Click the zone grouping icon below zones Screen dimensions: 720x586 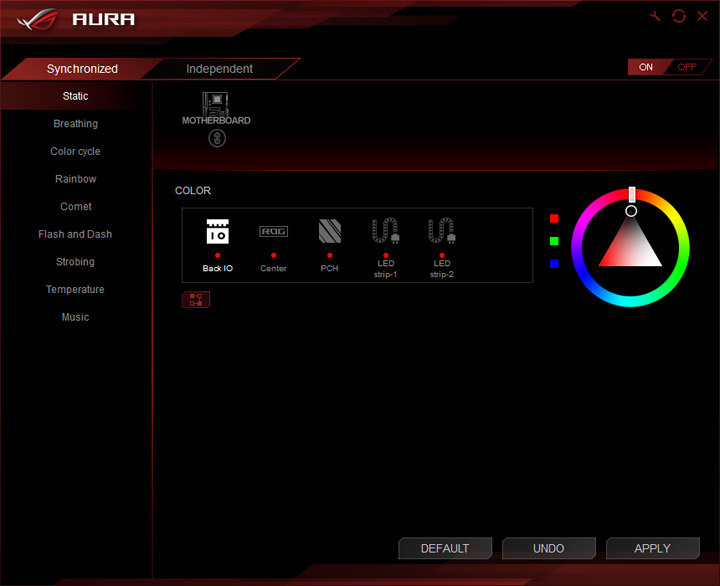196,299
